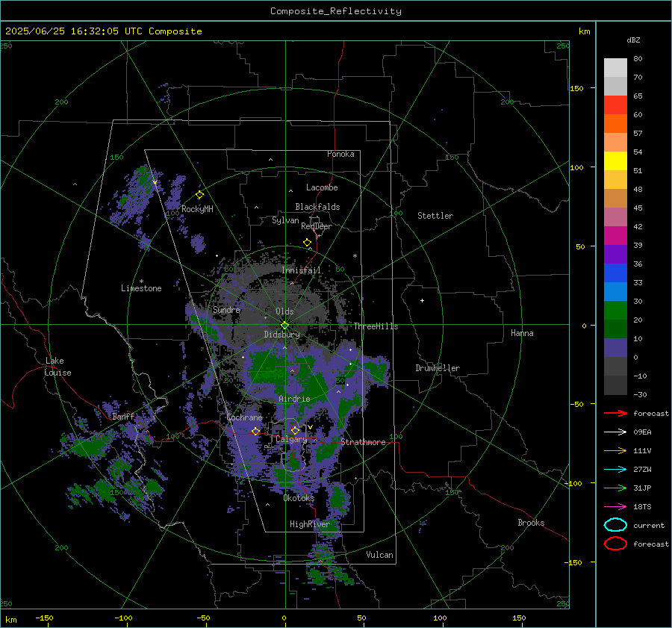Click the Blackfalds city label
This screenshot has height=628, width=672.
click(317, 207)
